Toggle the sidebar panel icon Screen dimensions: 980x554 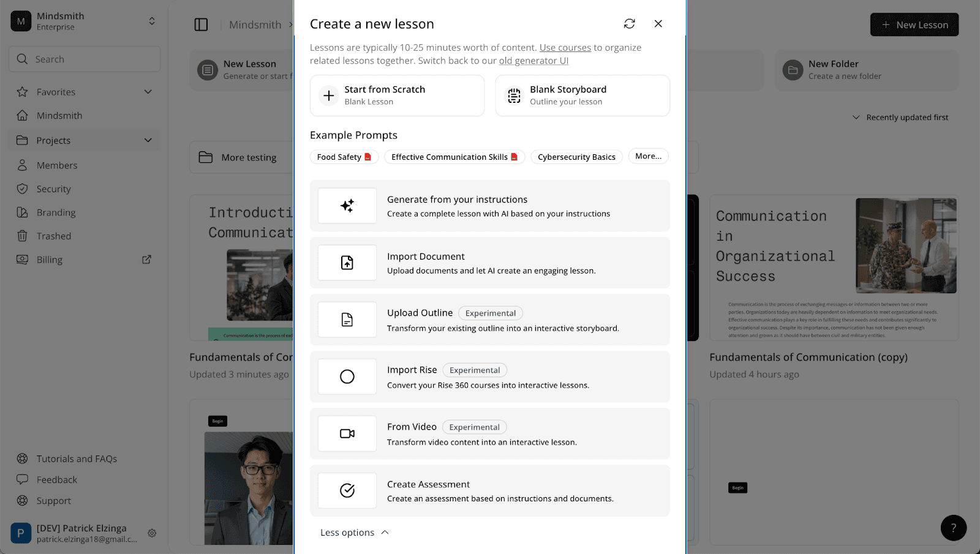201,24
